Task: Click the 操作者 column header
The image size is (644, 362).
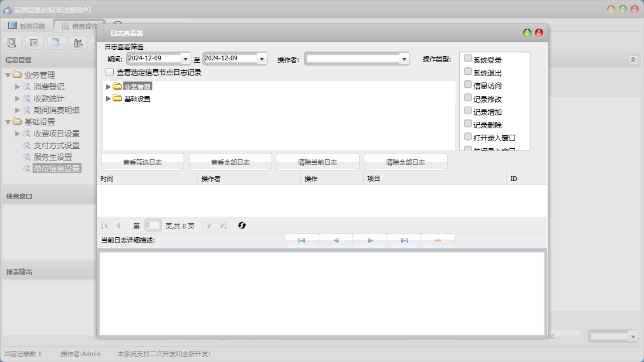Action: (x=249, y=179)
